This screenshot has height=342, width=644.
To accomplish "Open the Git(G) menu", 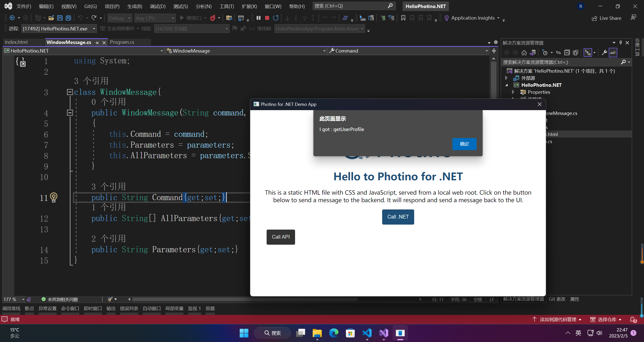I will pos(90,6).
